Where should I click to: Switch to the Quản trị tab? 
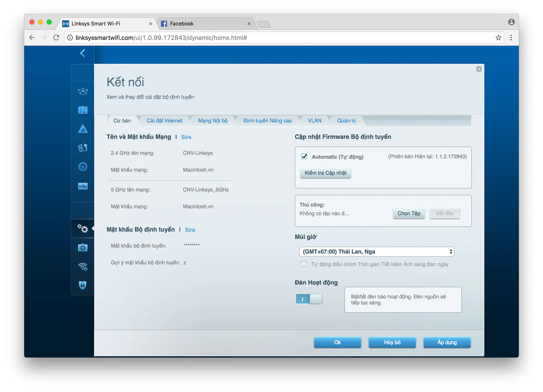click(x=346, y=121)
